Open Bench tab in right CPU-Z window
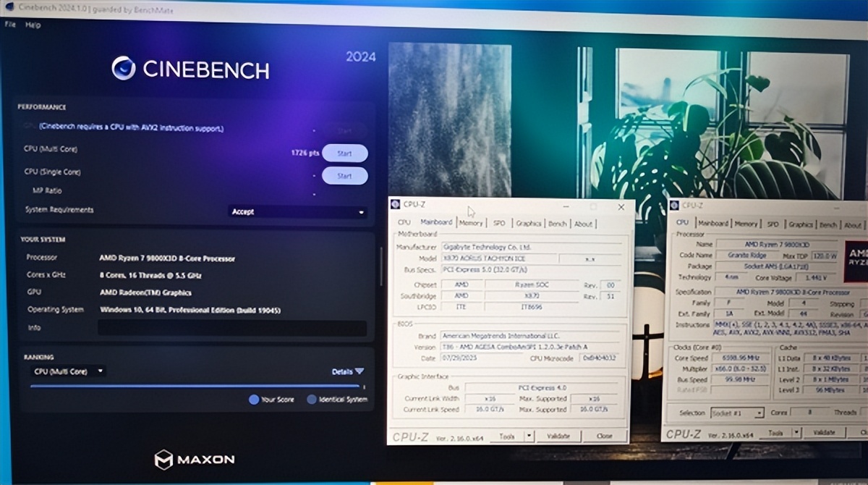 [828, 224]
